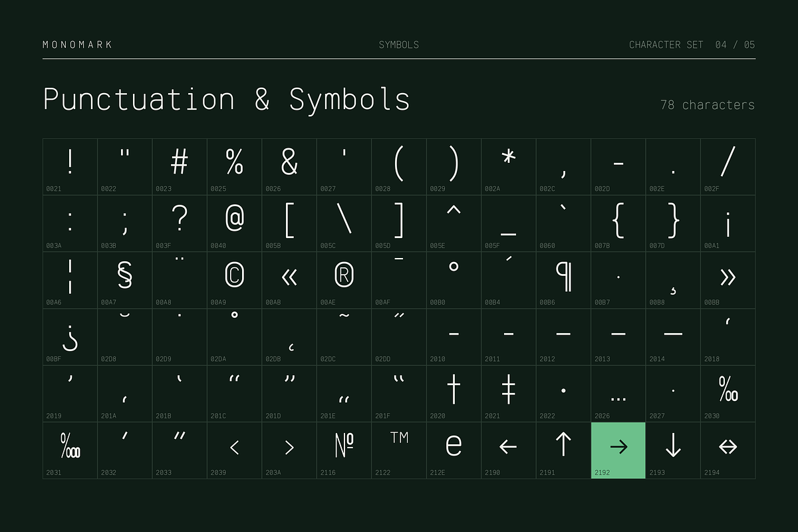Screen dimensions: 798x532
Task: Choose the ampersand glyph 0026
Action: pos(289,167)
